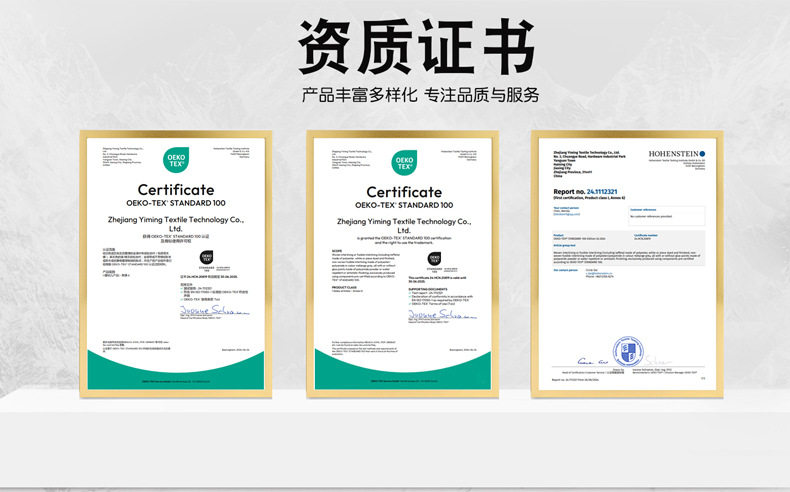Open the middle gold-framed English certificate

point(403,264)
